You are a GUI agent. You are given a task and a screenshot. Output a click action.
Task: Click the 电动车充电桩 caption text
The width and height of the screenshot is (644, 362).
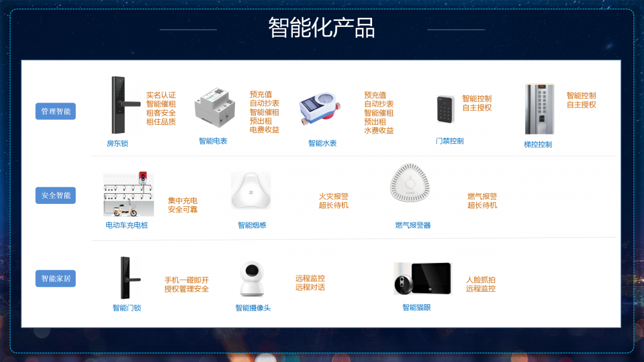[x=126, y=225]
